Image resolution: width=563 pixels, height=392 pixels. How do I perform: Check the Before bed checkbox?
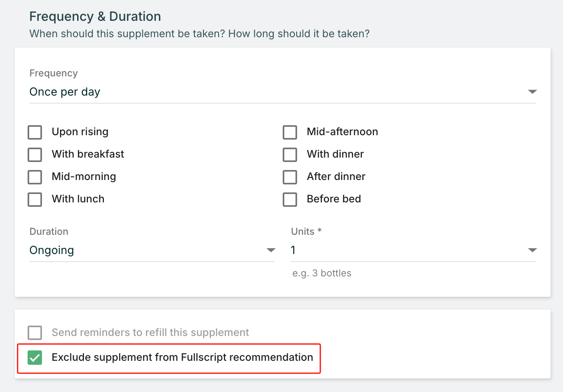pos(290,199)
